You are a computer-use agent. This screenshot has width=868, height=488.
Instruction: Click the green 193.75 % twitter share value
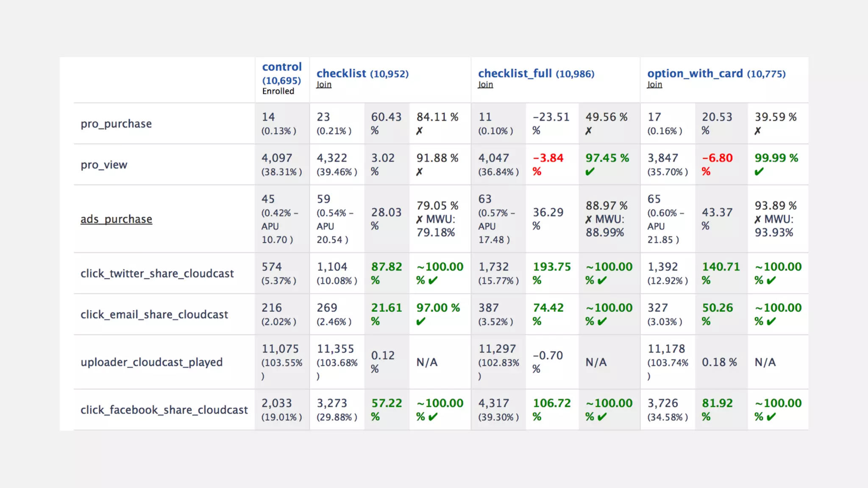tap(552, 267)
